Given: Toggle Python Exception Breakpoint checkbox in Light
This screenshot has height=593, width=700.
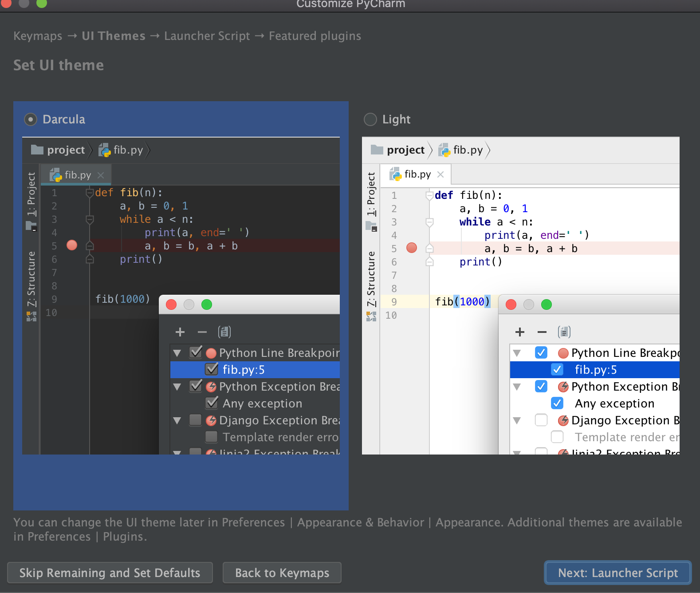Looking at the screenshot, I should 541,386.
